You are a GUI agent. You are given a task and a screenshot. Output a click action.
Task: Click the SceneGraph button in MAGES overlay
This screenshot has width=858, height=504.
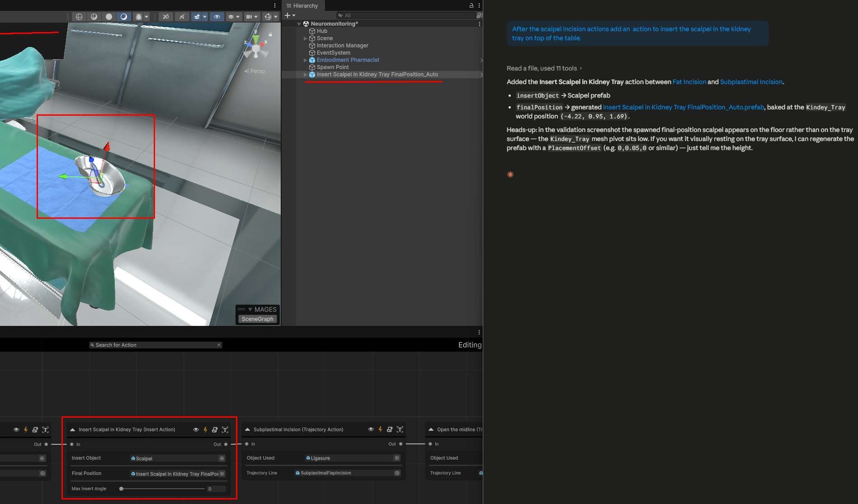pyautogui.click(x=258, y=319)
